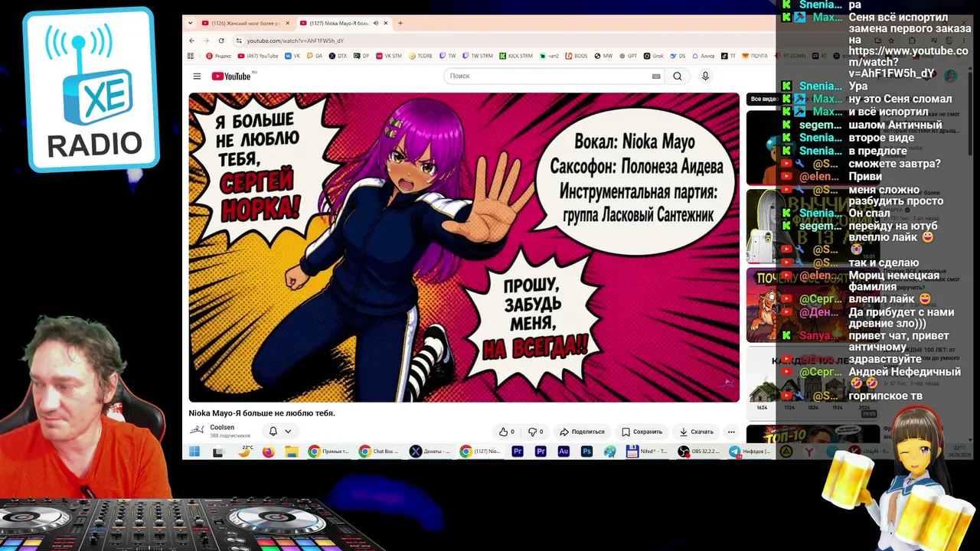Screen dimensions: 980x551
Task: Go back using the browser back arrow
Action: click(191, 41)
